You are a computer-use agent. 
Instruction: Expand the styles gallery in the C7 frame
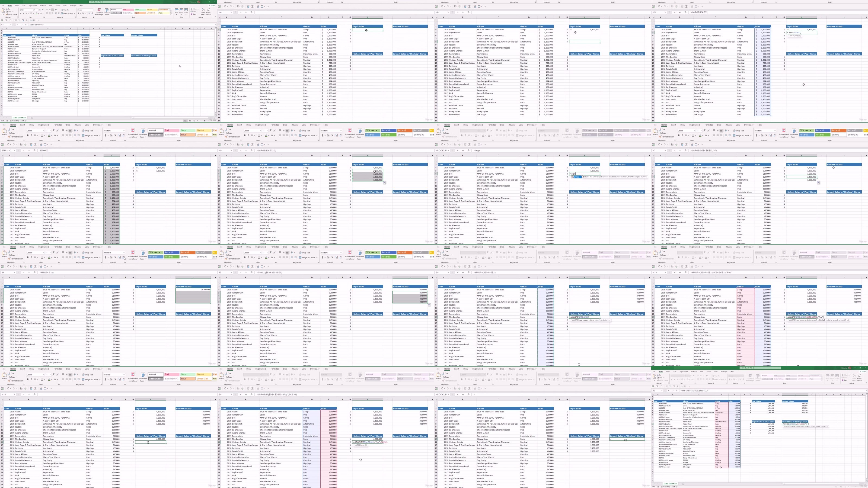point(171,14)
